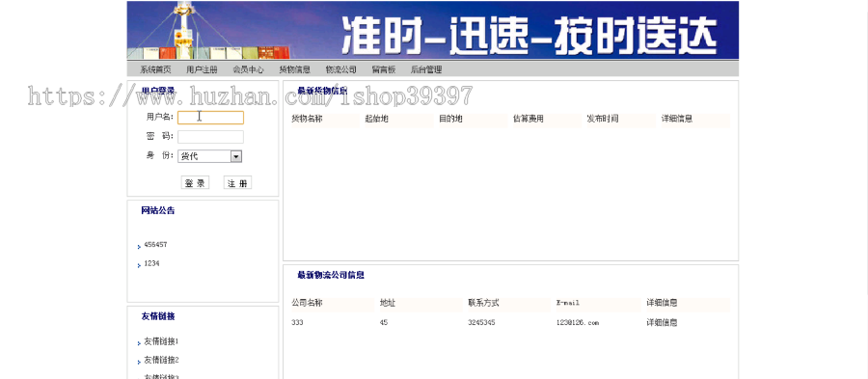The image size is (868, 379).
Task: Click the 联系方式 column header
Action: 483,303
